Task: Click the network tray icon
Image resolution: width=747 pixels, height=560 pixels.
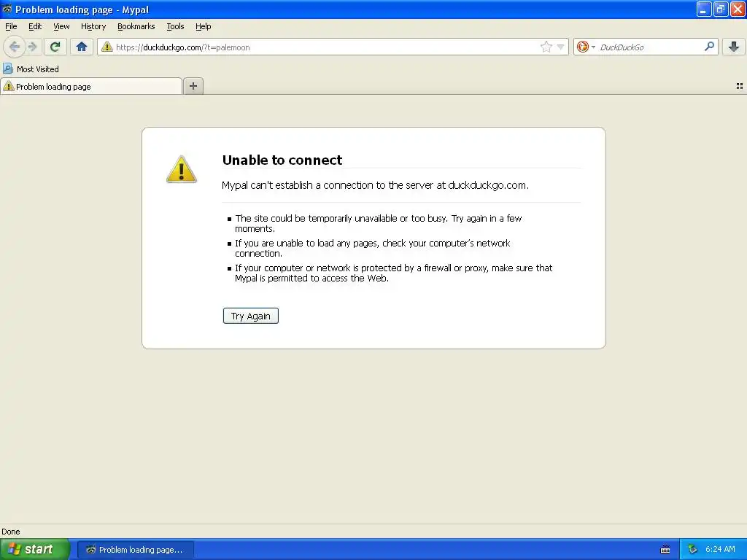Action: pyautogui.click(x=692, y=549)
